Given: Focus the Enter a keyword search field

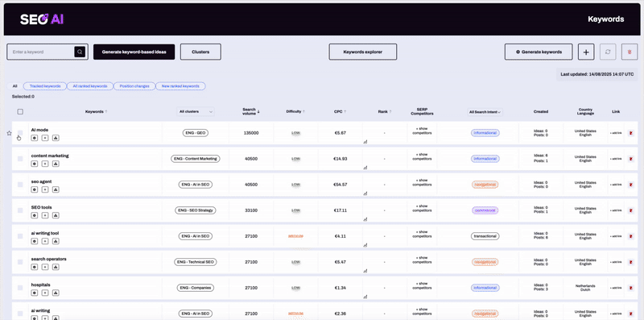Looking at the screenshot, I should 40,52.
